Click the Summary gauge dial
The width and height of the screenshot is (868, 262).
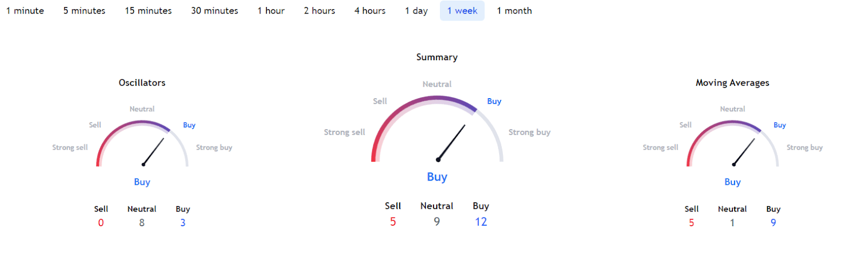[x=437, y=129]
